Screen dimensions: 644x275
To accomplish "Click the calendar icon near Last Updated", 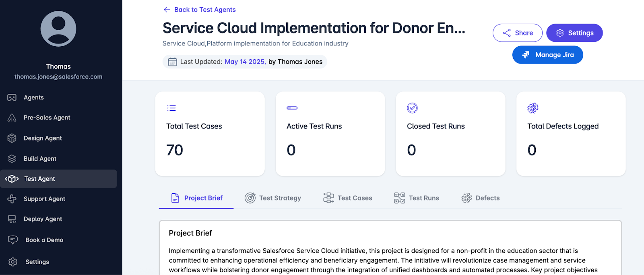I will (172, 62).
